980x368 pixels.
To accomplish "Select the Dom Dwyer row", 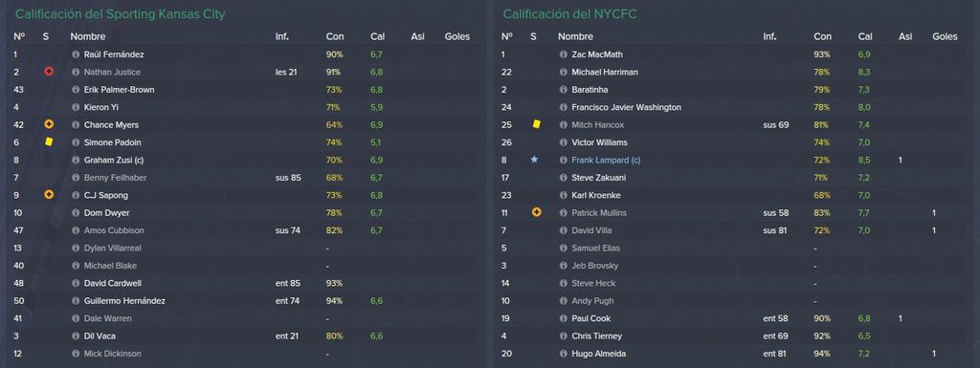I will pos(244,213).
